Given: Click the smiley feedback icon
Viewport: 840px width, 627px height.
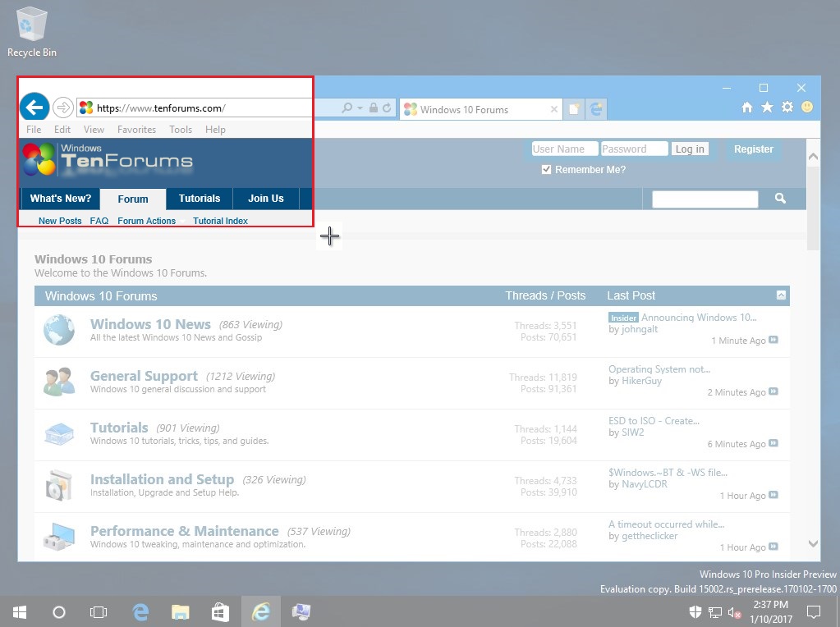Looking at the screenshot, I should [x=807, y=107].
